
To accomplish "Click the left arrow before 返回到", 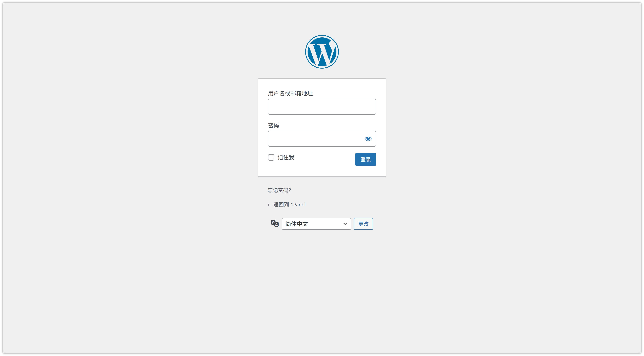I will (270, 205).
